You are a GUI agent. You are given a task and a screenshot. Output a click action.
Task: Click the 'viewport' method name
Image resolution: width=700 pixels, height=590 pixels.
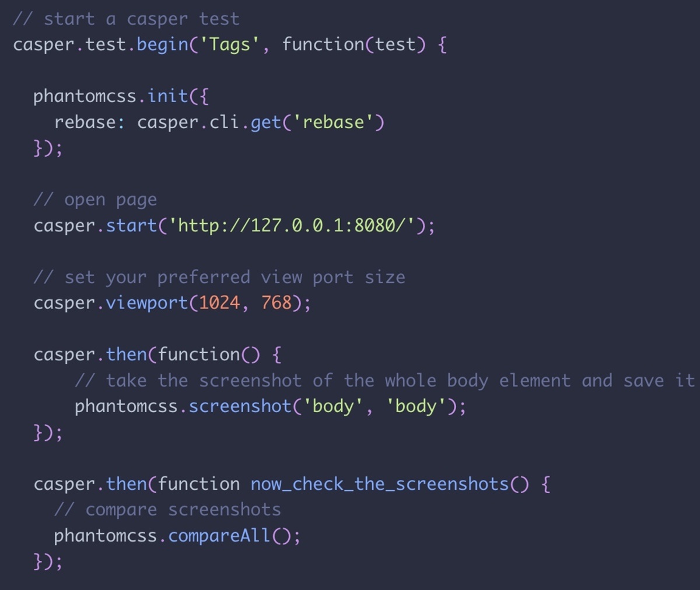coord(147,303)
